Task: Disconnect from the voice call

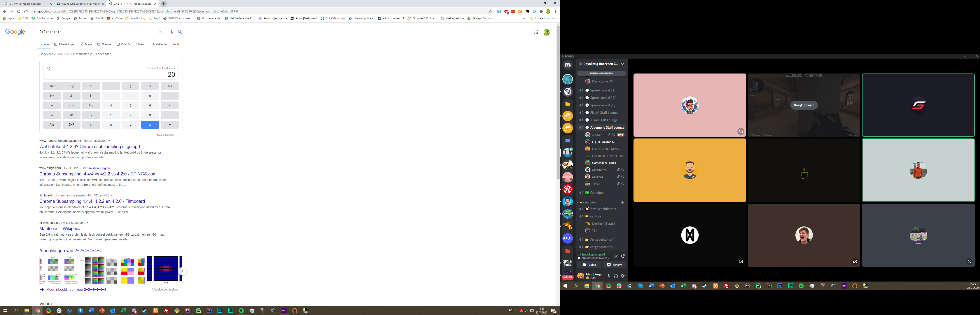Action: pos(623,256)
